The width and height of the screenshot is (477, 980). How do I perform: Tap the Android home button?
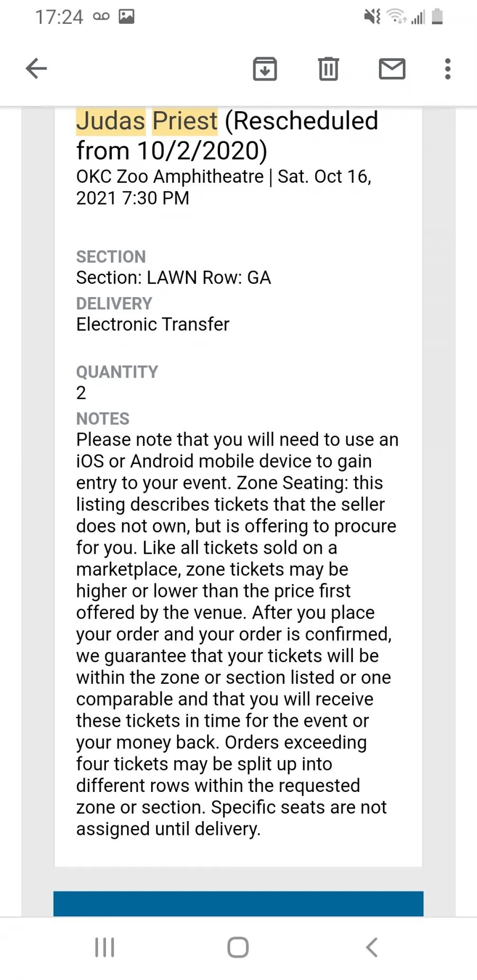[238, 947]
